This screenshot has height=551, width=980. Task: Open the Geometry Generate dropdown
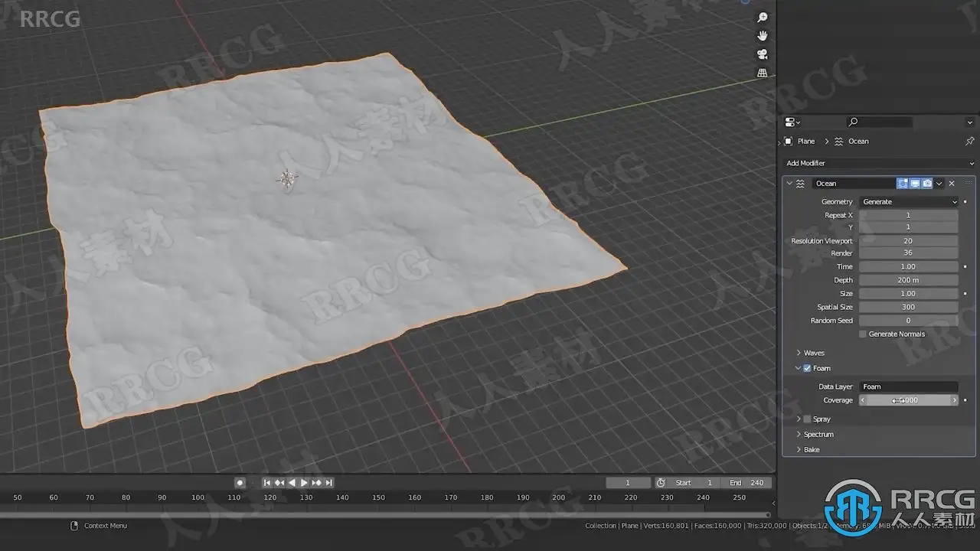909,202
